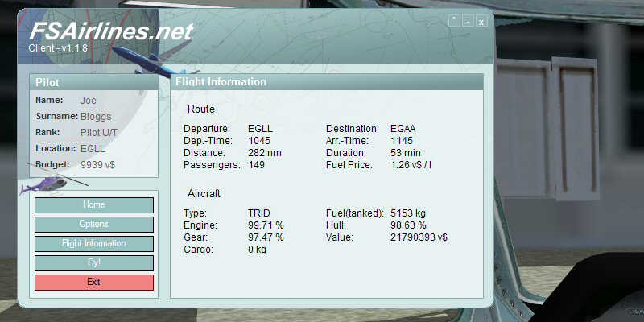Click the 'Fuel(tanked):' label

pos(355,213)
